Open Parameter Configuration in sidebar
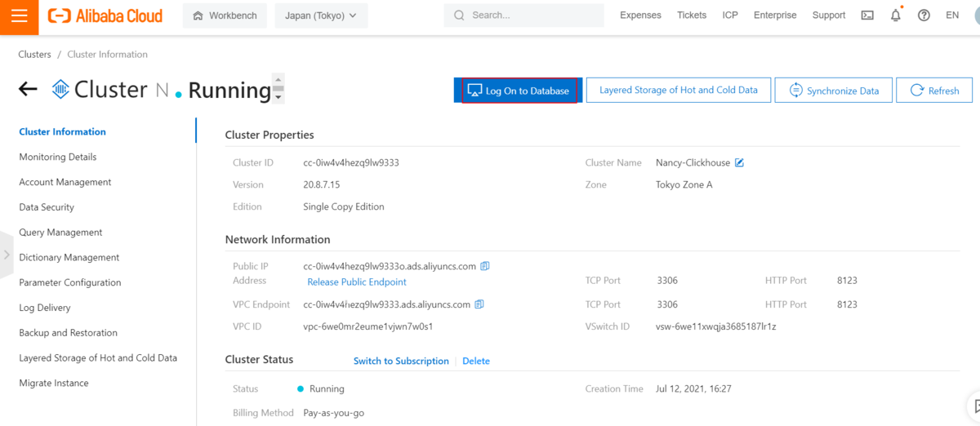The image size is (980, 426). [x=70, y=282]
